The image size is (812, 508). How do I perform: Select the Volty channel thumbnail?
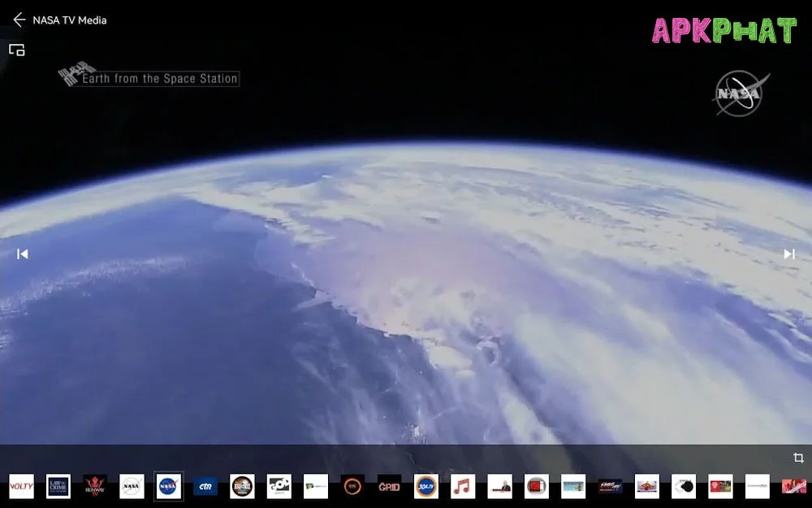(x=21, y=486)
